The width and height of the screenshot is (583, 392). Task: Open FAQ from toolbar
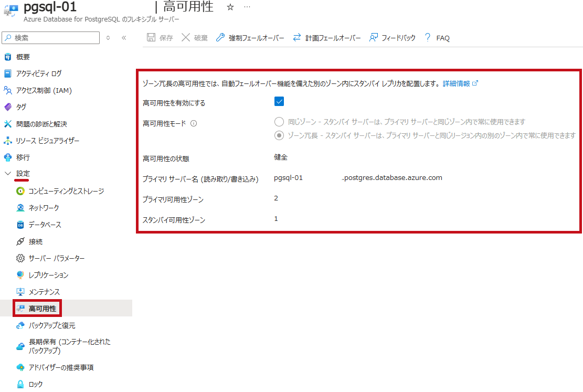437,38
